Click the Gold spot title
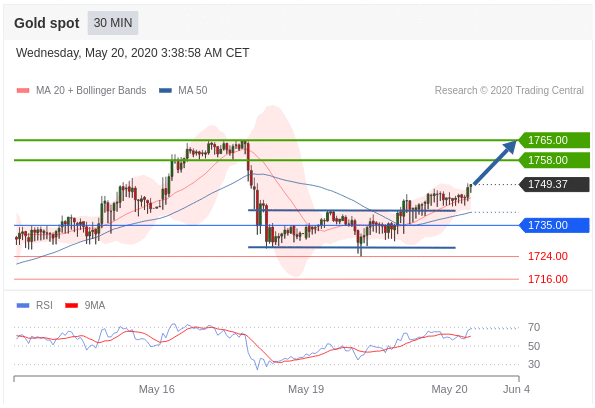 47,23
